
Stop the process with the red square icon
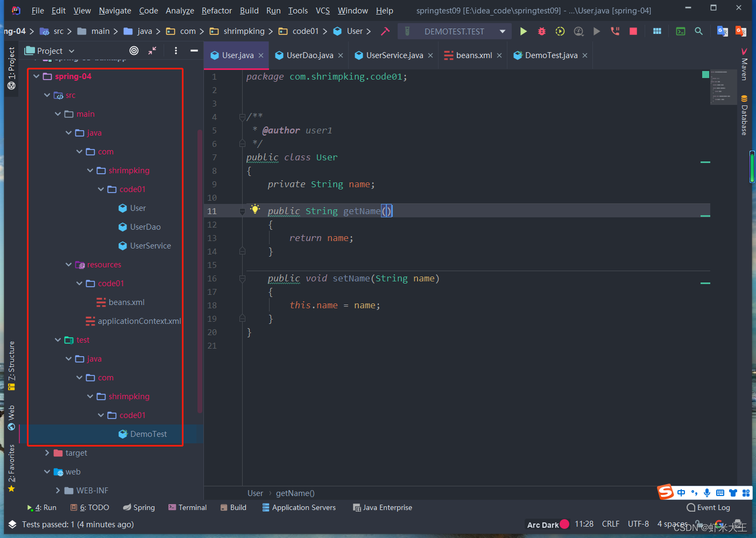pos(633,31)
